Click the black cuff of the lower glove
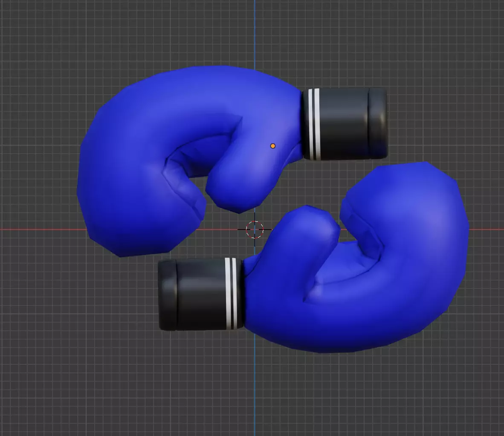This screenshot has width=504, height=436. tap(201, 294)
